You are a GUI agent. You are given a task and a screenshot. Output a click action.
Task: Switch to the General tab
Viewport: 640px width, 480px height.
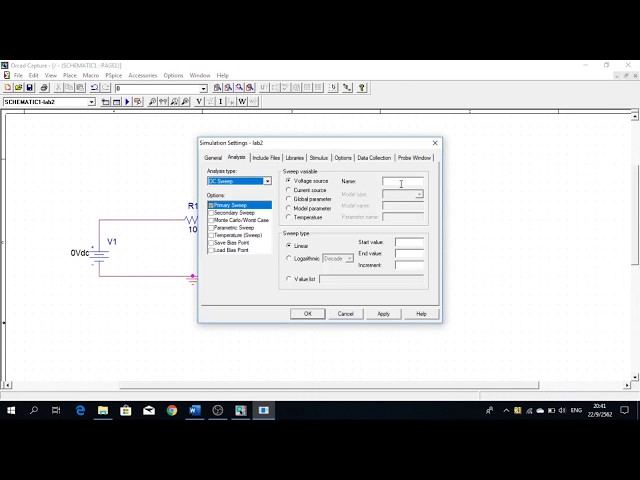(213, 158)
